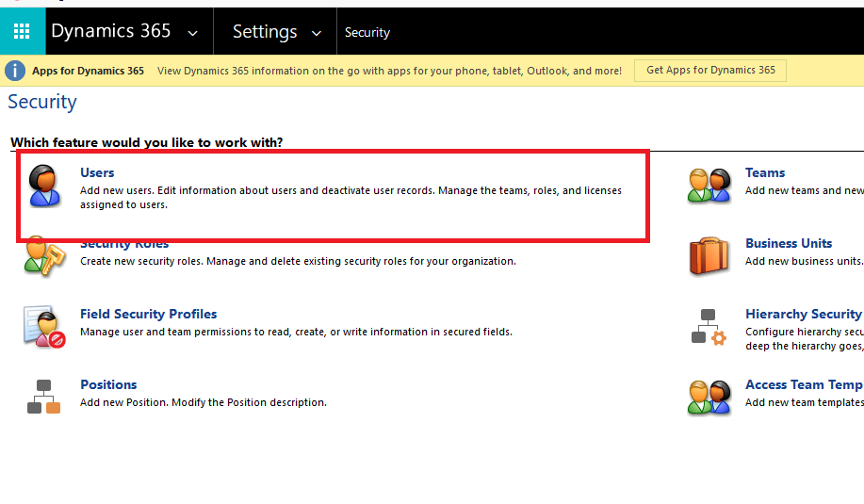864x504 pixels.
Task: Open the Hierarchy Security link
Action: click(x=804, y=314)
